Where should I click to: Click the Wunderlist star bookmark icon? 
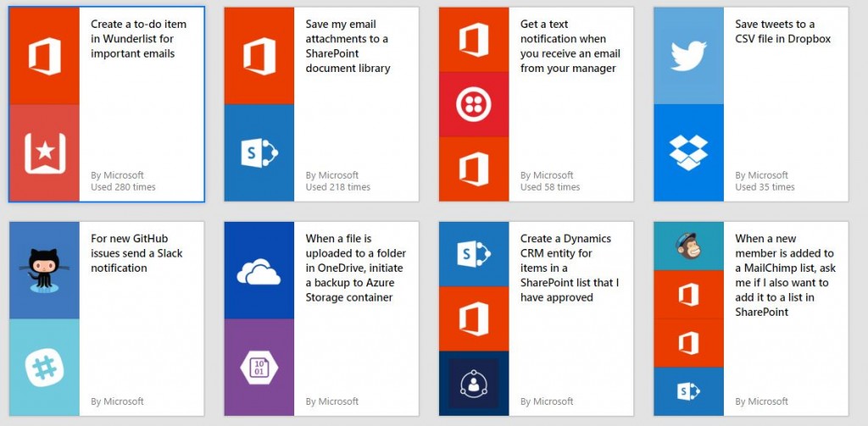click(x=45, y=153)
